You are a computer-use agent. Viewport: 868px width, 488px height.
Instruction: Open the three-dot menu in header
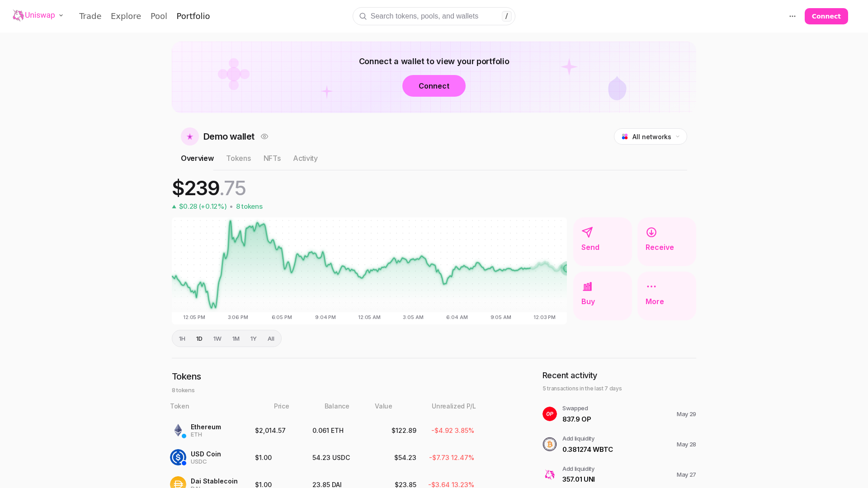pyautogui.click(x=793, y=16)
